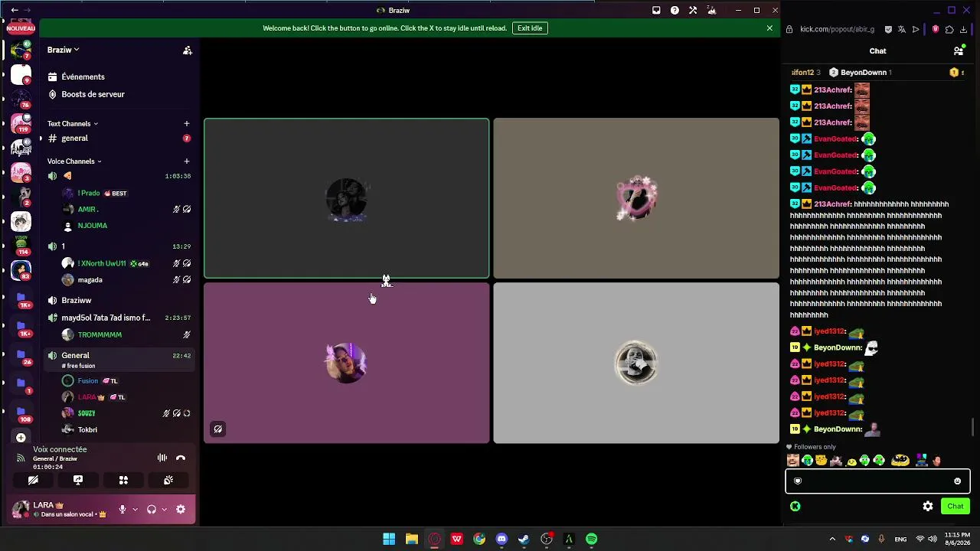The height and width of the screenshot is (551, 980).
Task: Mute the microphone for LARA
Action: click(122, 509)
